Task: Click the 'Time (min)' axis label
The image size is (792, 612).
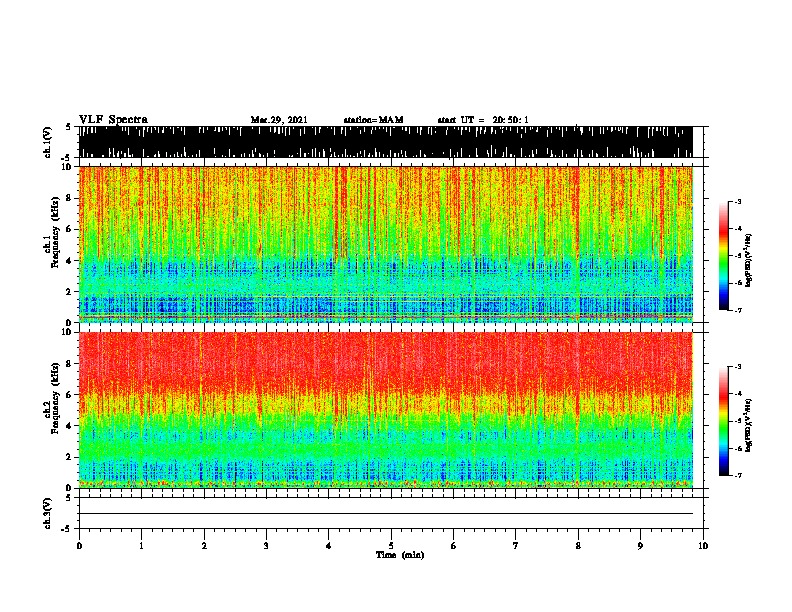Action: [x=400, y=555]
